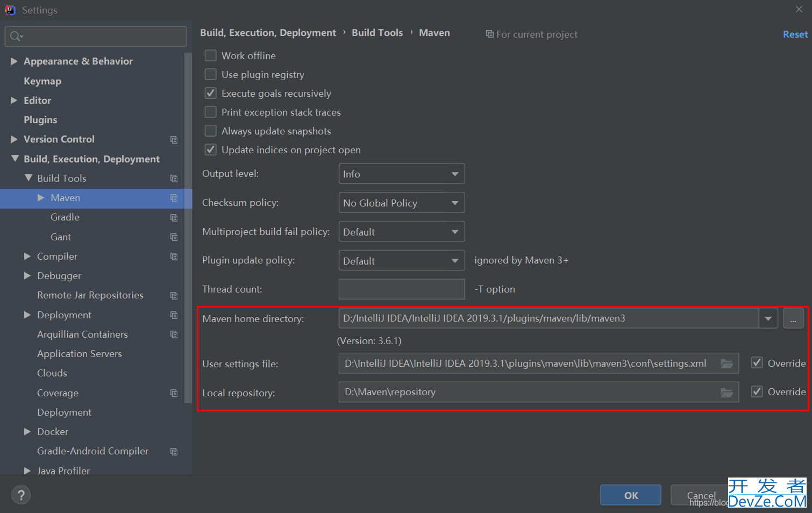The height and width of the screenshot is (513, 812).
Task: Click project-level icon next to Gradle-Android Compiler
Action: 174,452
